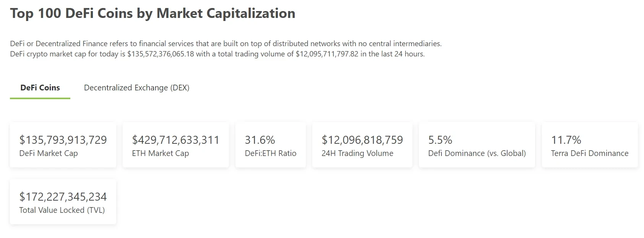The width and height of the screenshot is (644, 238).
Task: Click the sentence defining Decentralized Finance
Action: point(225,43)
